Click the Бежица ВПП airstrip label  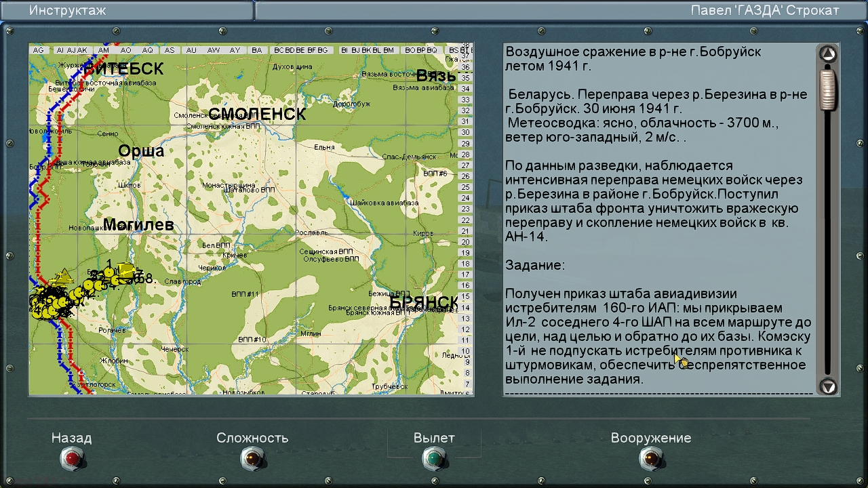[389, 293]
